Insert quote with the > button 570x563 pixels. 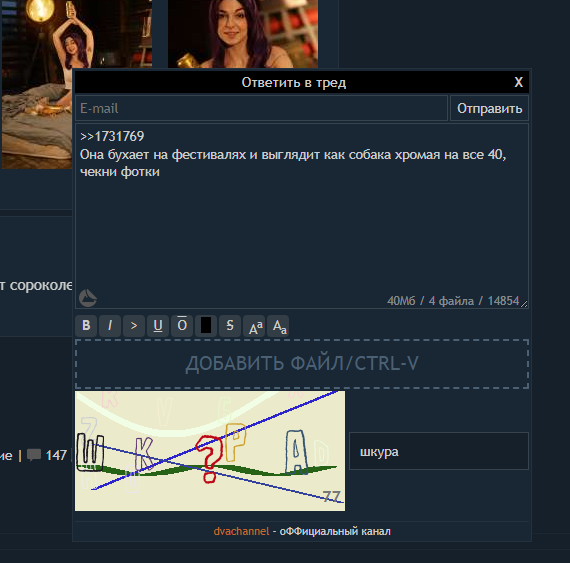coord(134,326)
